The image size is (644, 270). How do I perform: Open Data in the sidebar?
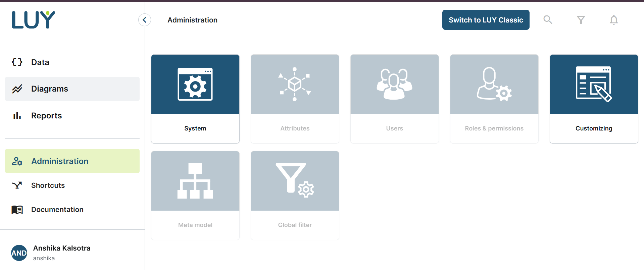(40, 62)
